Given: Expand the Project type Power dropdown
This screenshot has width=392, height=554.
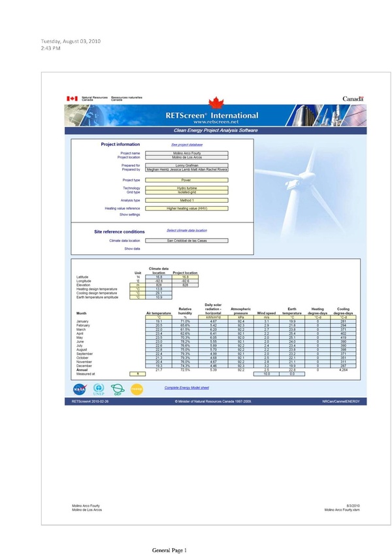Looking at the screenshot, I should point(187,180).
